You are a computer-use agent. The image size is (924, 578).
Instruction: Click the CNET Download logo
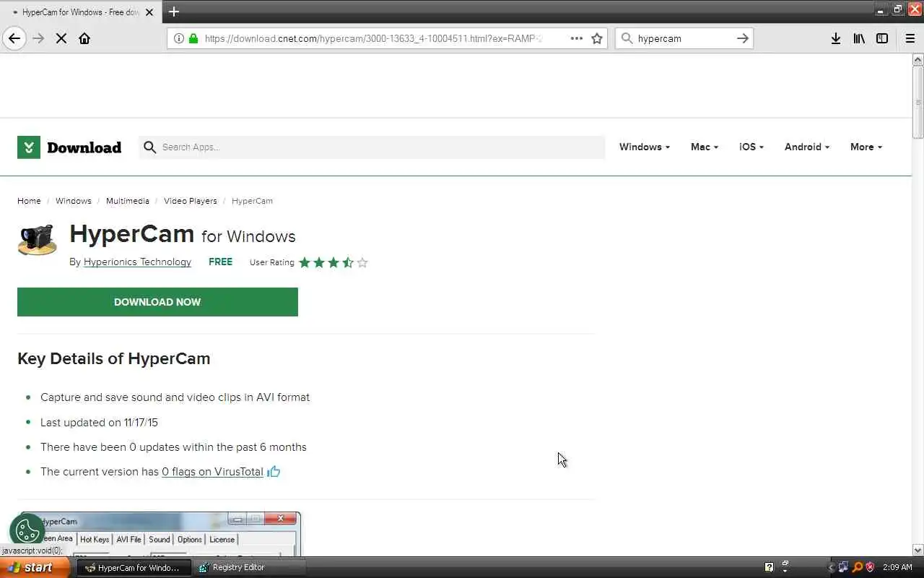pyautogui.click(x=69, y=147)
